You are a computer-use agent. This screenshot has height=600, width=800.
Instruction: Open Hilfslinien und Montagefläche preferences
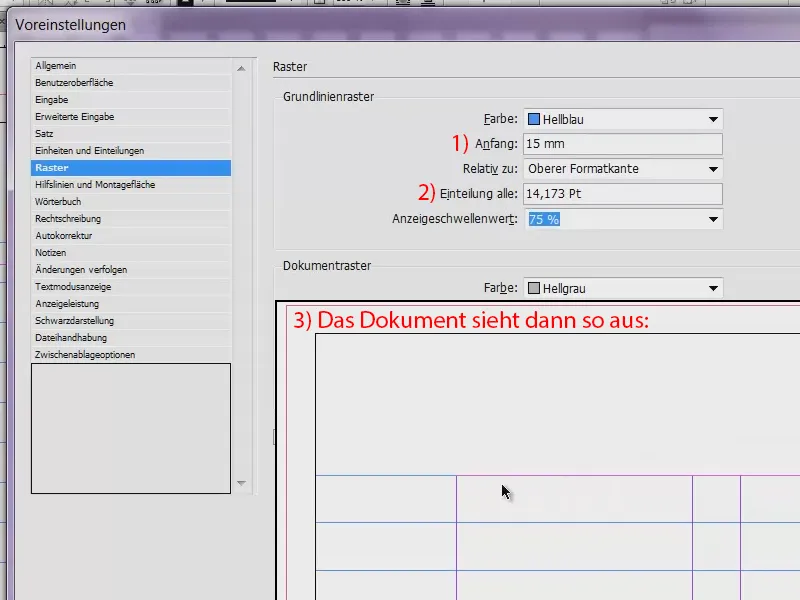pos(131,185)
